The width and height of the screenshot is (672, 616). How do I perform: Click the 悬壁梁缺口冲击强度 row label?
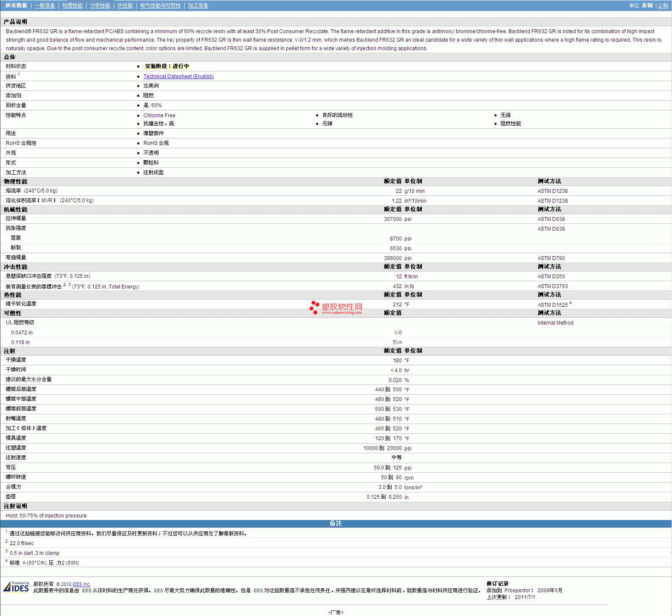pyautogui.click(x=48, y=276)
